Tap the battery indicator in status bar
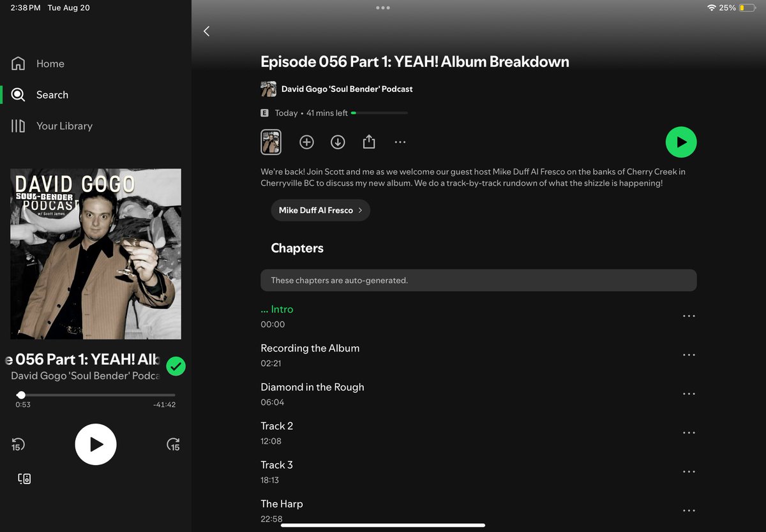Viewport: 766px width, 532px height. pyautogui.click(x=746, y=8)
